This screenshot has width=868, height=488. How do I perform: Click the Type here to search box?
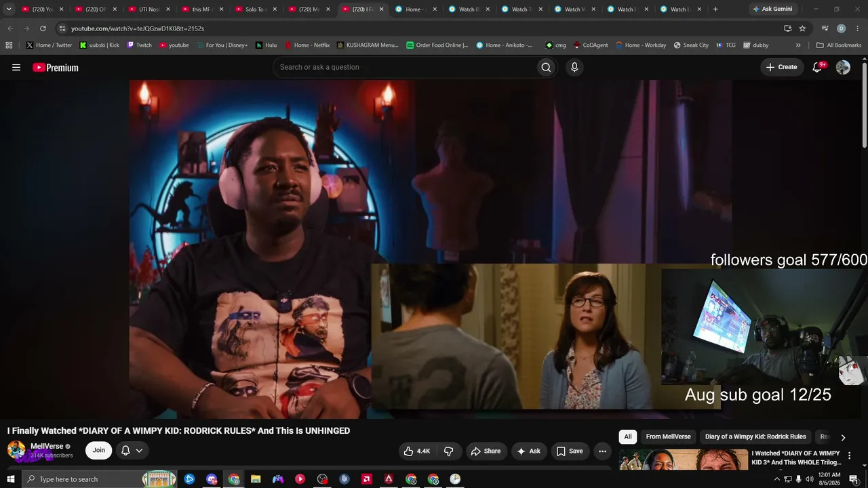99,479
